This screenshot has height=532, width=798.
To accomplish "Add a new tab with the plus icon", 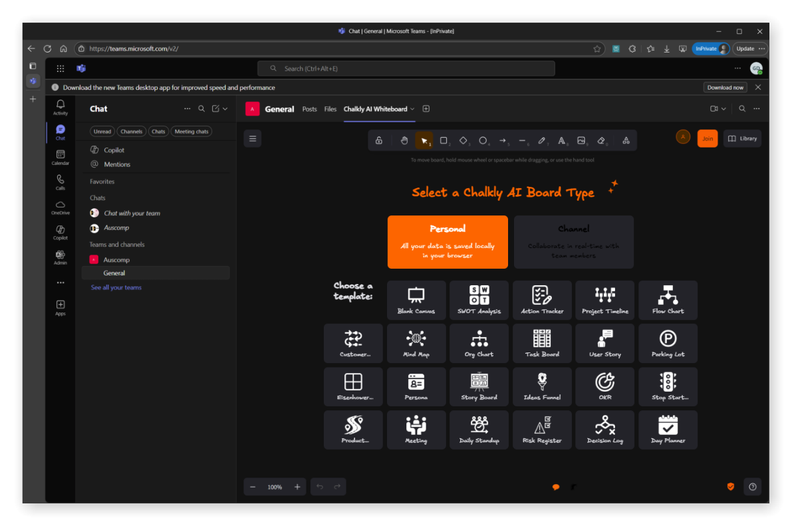I will point(426,109).
